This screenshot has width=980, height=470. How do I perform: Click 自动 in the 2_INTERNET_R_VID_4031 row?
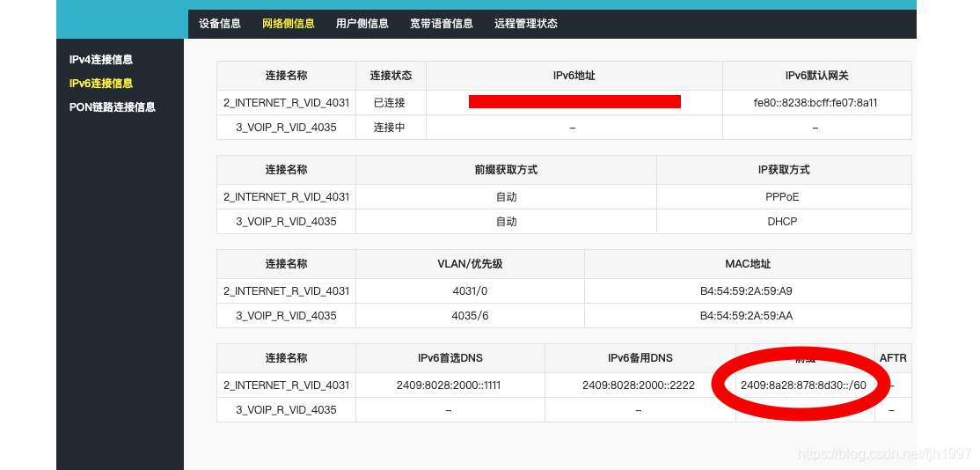(506, 197)
